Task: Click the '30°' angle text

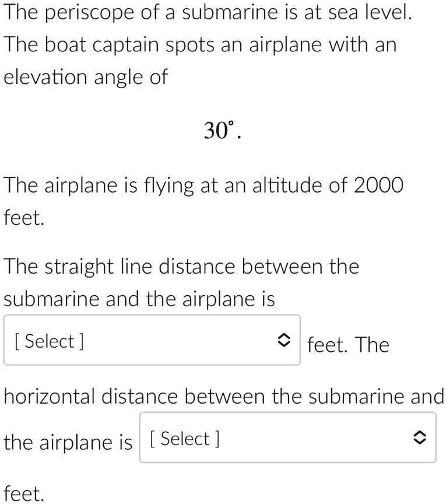Action: (x=223, y=131)
